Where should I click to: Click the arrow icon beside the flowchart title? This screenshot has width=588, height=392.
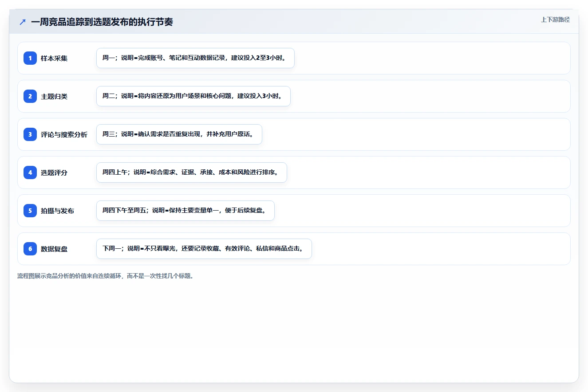(23, 22)
